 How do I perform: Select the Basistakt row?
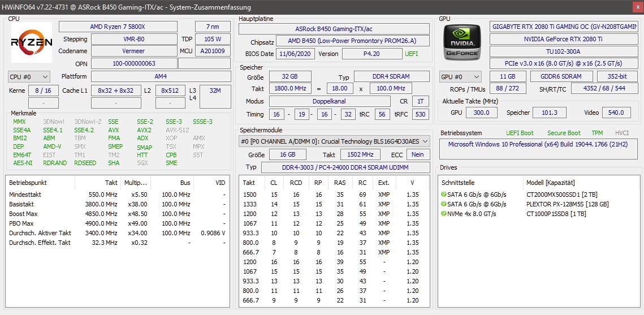117,204
